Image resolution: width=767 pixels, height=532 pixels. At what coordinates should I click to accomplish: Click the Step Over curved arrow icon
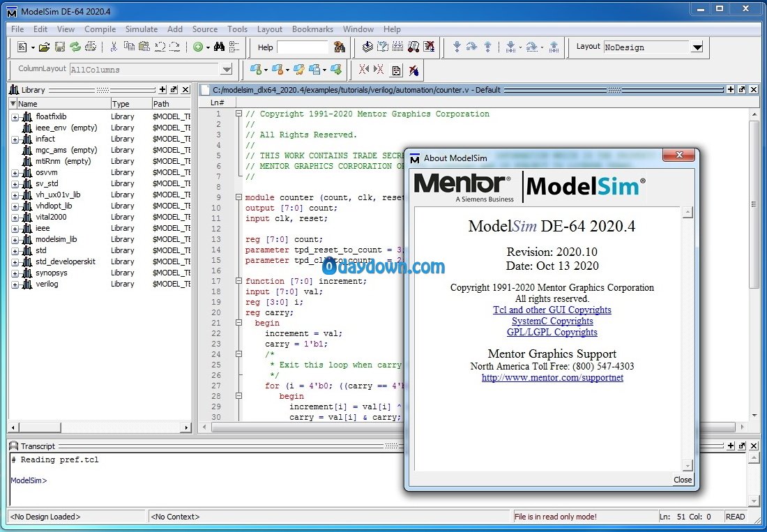click(471, 47)
